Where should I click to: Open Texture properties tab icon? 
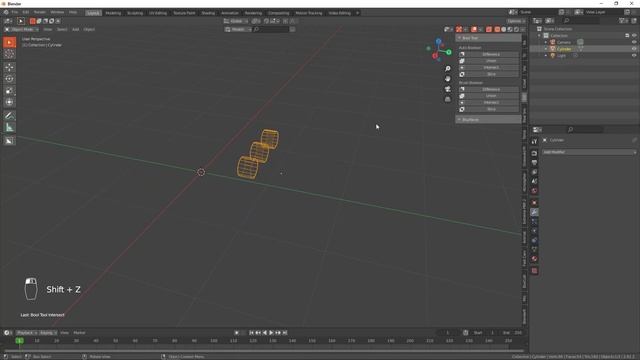click(534, 271)
